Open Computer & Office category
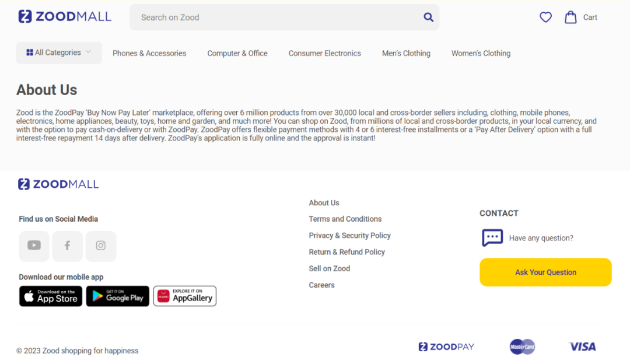 237,53
